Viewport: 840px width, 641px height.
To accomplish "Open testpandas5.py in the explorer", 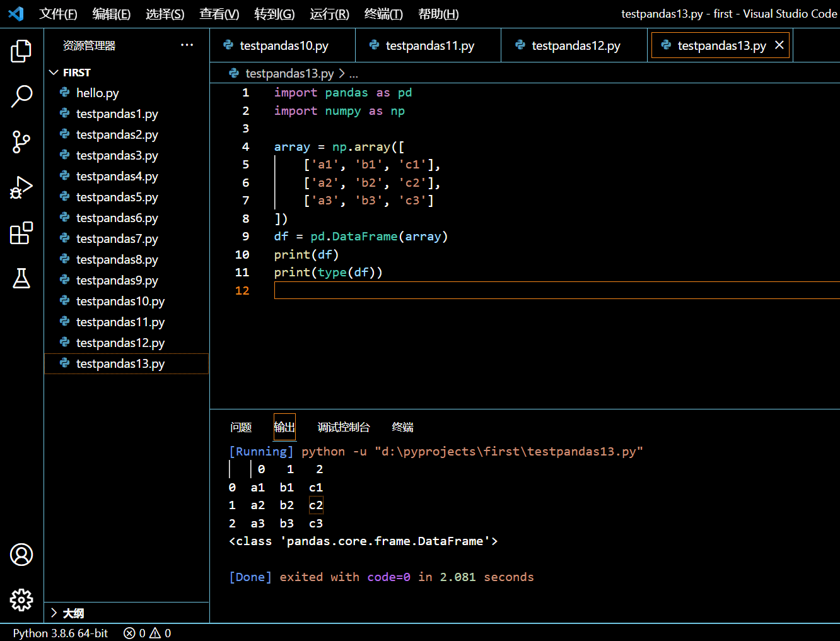I will (x=126, y=197).
